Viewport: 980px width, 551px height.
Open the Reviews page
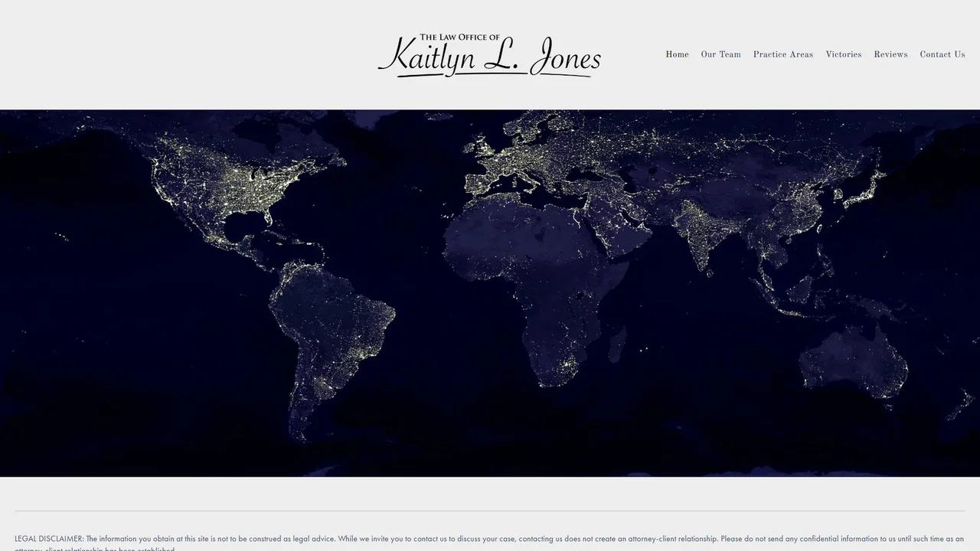click(890, 54)
